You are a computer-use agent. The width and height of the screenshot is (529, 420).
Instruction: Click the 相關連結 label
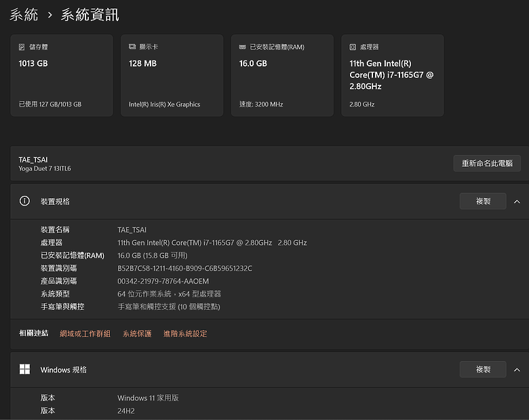tap(34, 334)
